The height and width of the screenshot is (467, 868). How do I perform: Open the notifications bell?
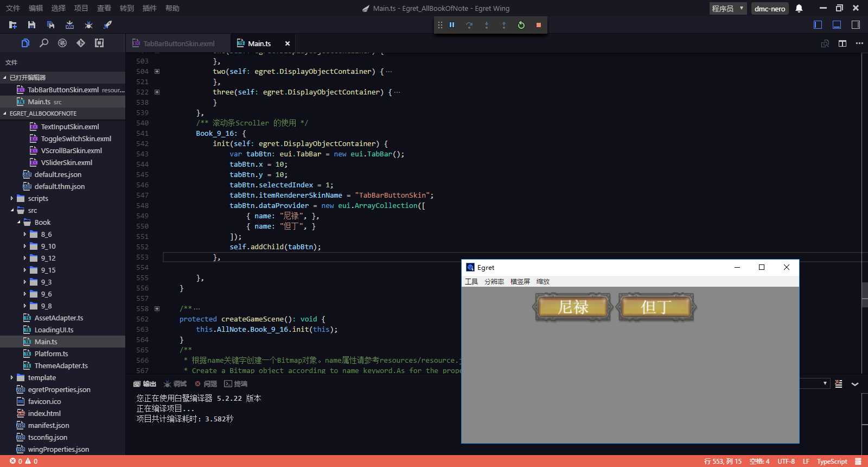tap(799, 8)
